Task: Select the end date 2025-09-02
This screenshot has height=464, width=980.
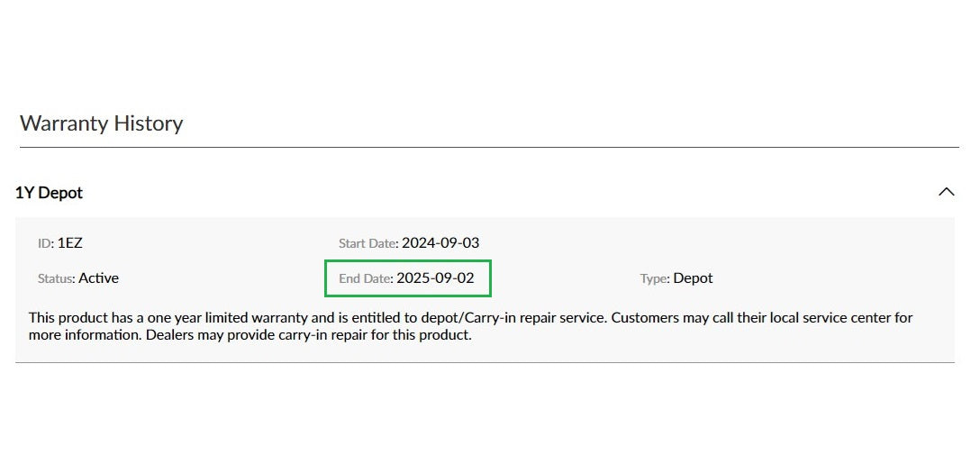Action: [x=435, y=278]
